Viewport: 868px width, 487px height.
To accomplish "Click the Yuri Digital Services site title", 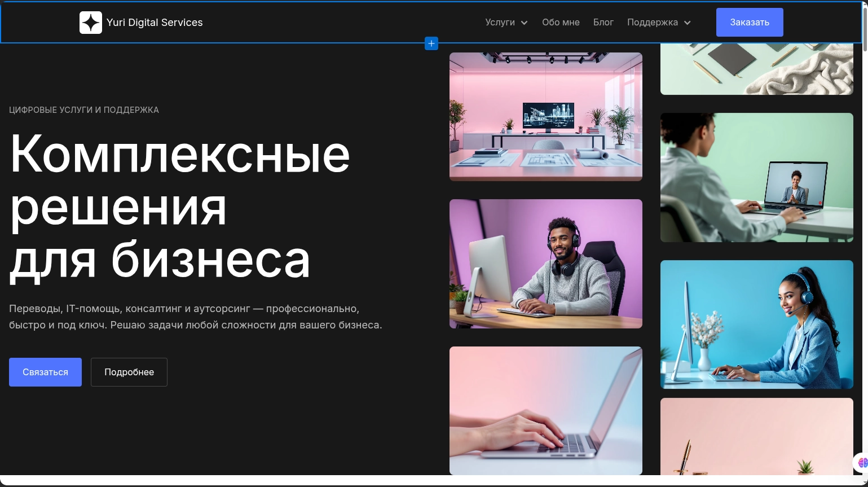I will [155, 23].
